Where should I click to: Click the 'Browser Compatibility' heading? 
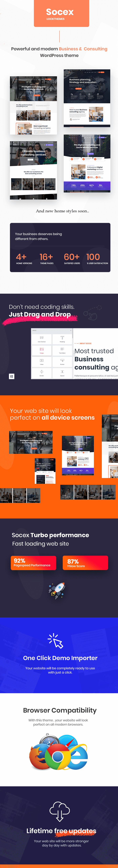(x=60, y=710)
